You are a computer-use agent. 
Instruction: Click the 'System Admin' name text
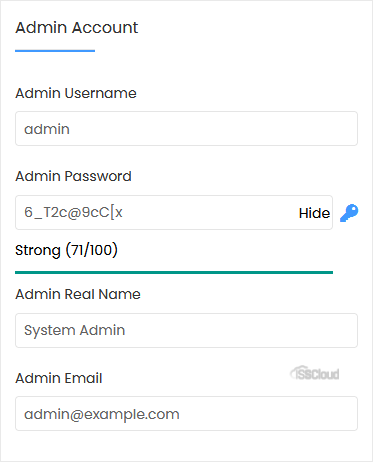point(75,331)
